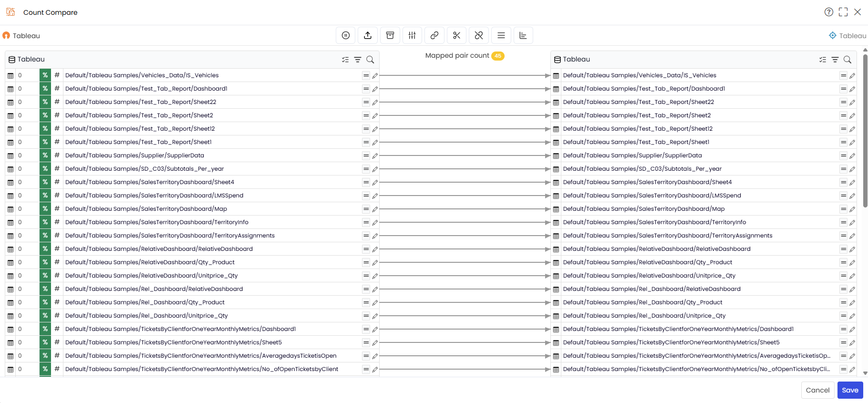Select left row Default/Tableau Samples/Vehicles_Data/IS_Vehicles
The height and width of the screenshot is (403, 868).
pyautogui.click(x=192, y=75)
